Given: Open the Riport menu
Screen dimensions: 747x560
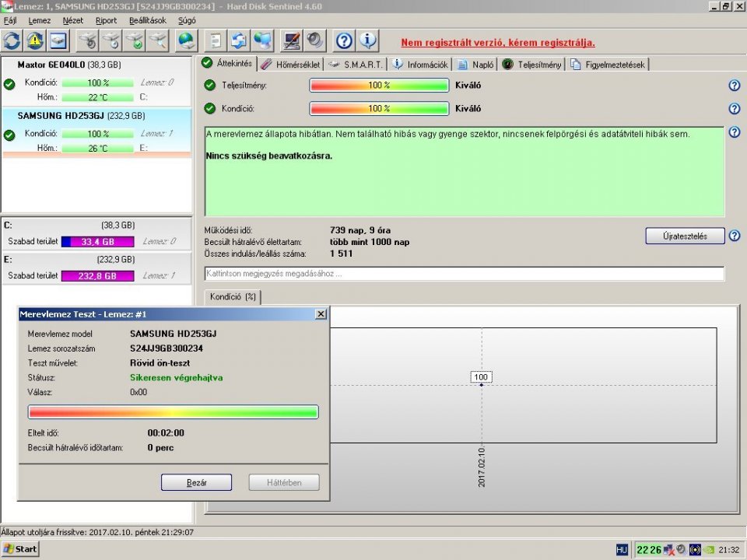Looking at the screenshot, I should click(x=106, y=20).
